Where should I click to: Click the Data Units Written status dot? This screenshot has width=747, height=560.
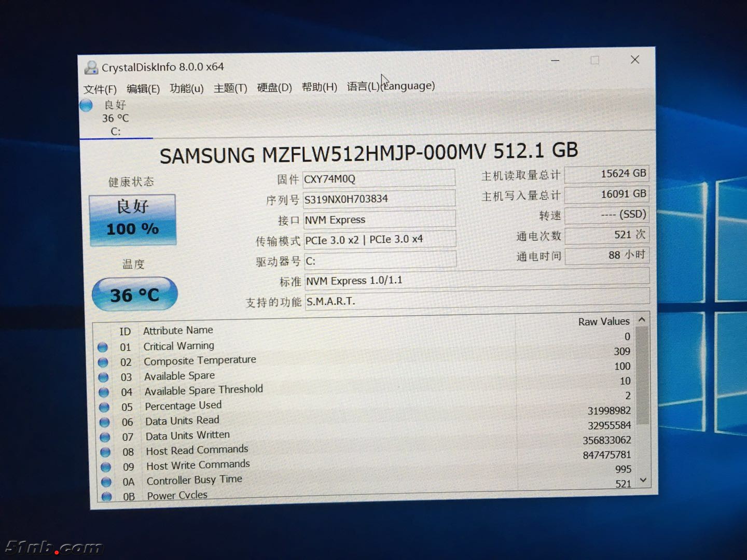pos(105,437)
